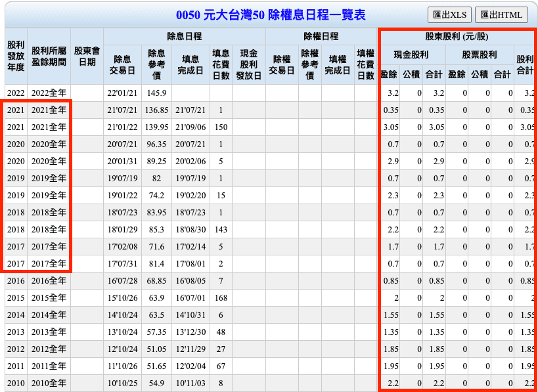The image size is (538, 392).
Task: Click the ex-dividend date 19'01/22
Action: [x=122, y=196]
